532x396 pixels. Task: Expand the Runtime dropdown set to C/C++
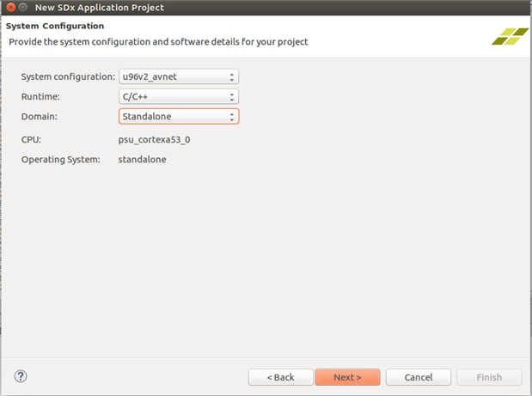(x=178, y=96)
